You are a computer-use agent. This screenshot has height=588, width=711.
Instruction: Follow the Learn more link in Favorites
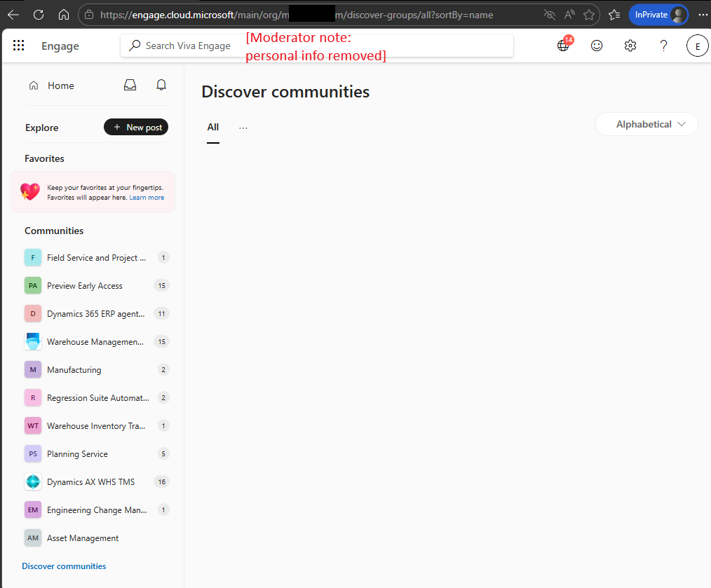(x=147, y=198)
